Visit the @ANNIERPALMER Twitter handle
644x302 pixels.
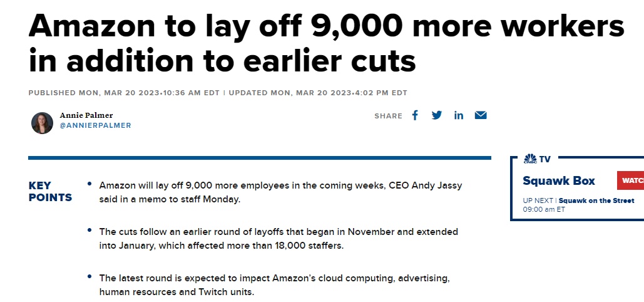95,125
